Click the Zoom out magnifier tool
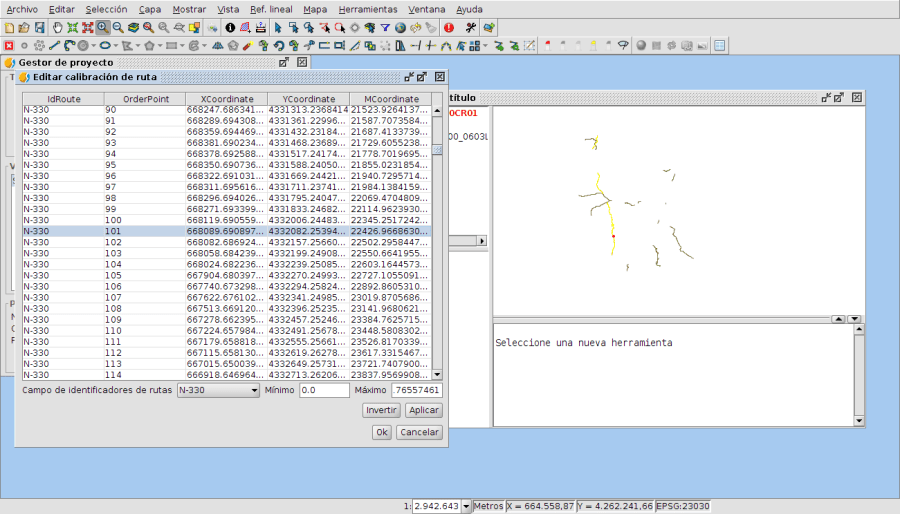This screenshot has width=900, height=514. [x=118, y=27]
